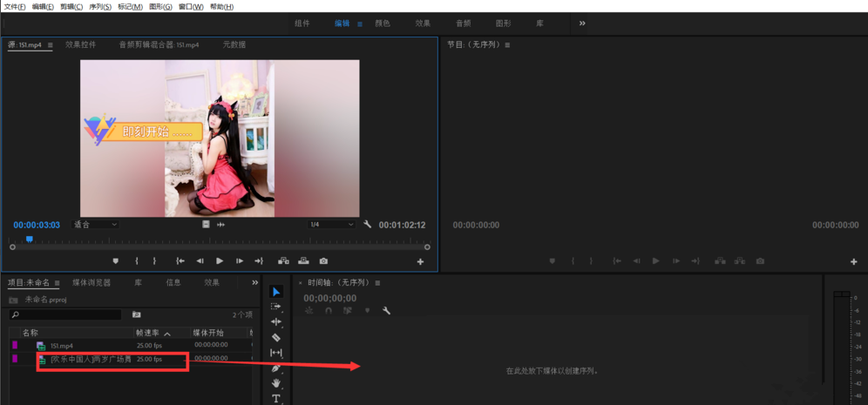
Task: Toggle timeline Snap magnet icon
Action: 329,311
